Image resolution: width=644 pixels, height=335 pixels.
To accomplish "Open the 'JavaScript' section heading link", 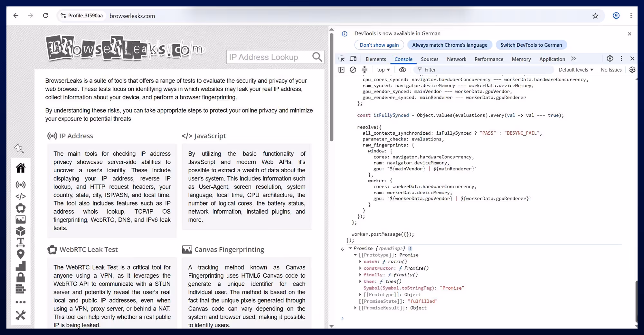I will 210,136.
